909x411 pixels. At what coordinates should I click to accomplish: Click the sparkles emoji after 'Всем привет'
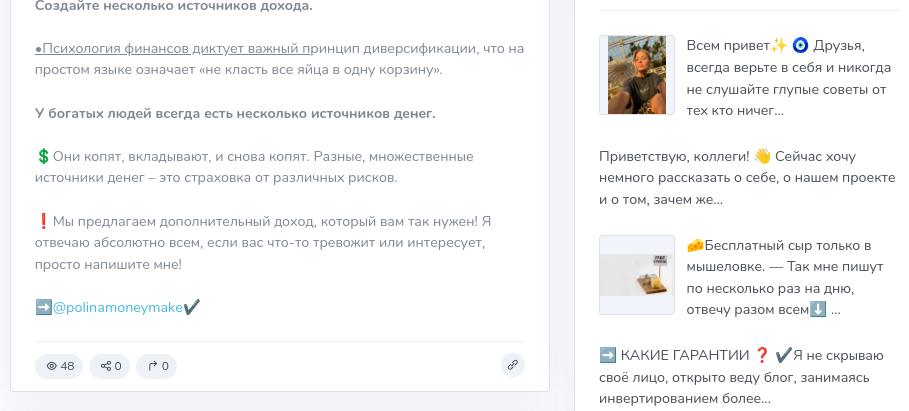coord(779,45)
